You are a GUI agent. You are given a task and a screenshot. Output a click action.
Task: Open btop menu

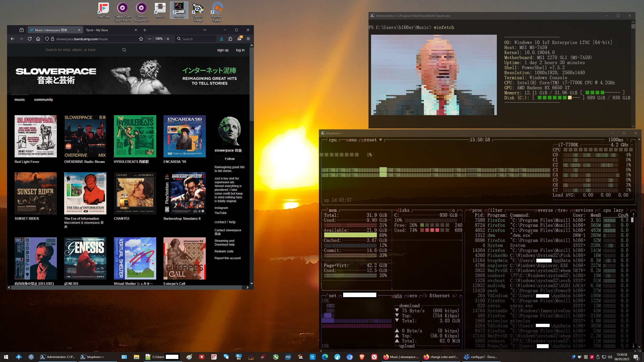coord(351,140)
